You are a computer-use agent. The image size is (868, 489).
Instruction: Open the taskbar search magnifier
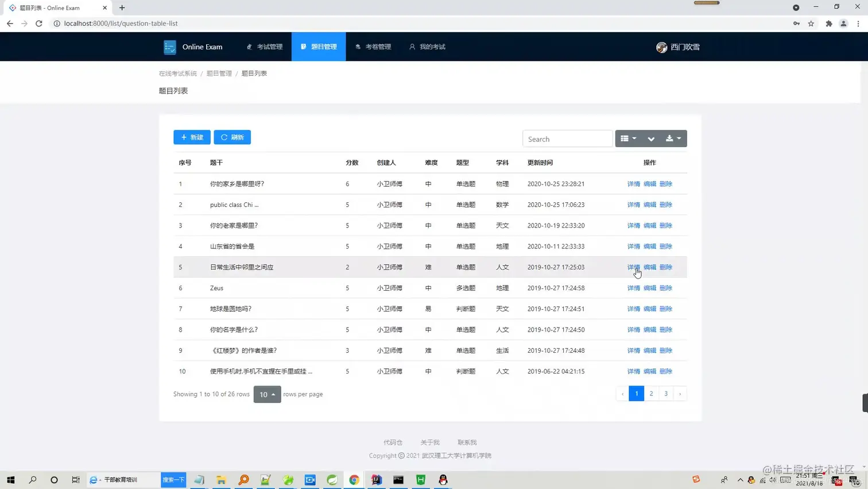tap(33, 480)
